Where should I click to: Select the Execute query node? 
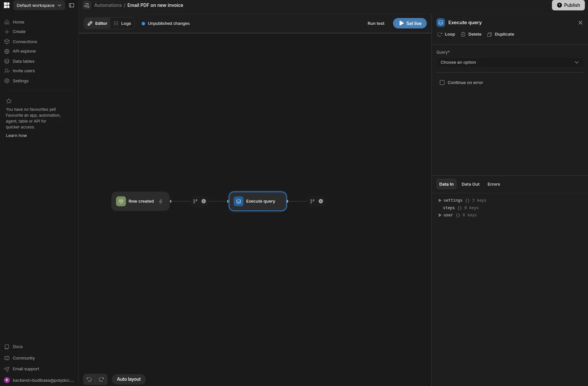258,201
